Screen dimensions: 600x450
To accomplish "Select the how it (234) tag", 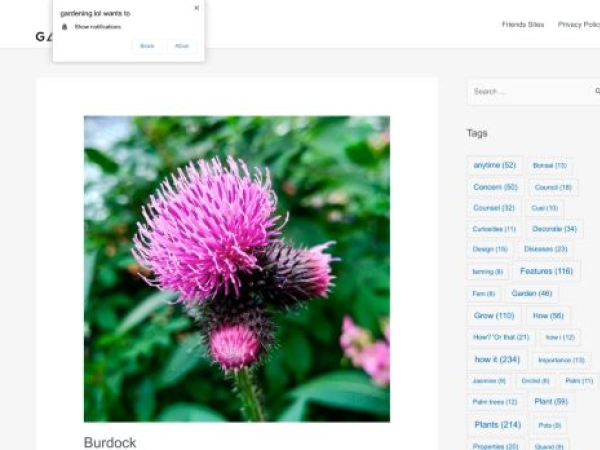I will coord(497,359).
